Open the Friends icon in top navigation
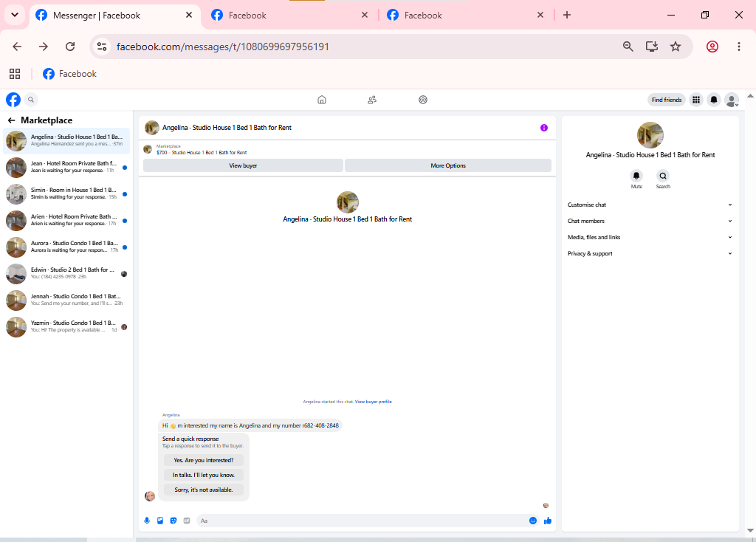The image size is (756, 542). [372, 100]
